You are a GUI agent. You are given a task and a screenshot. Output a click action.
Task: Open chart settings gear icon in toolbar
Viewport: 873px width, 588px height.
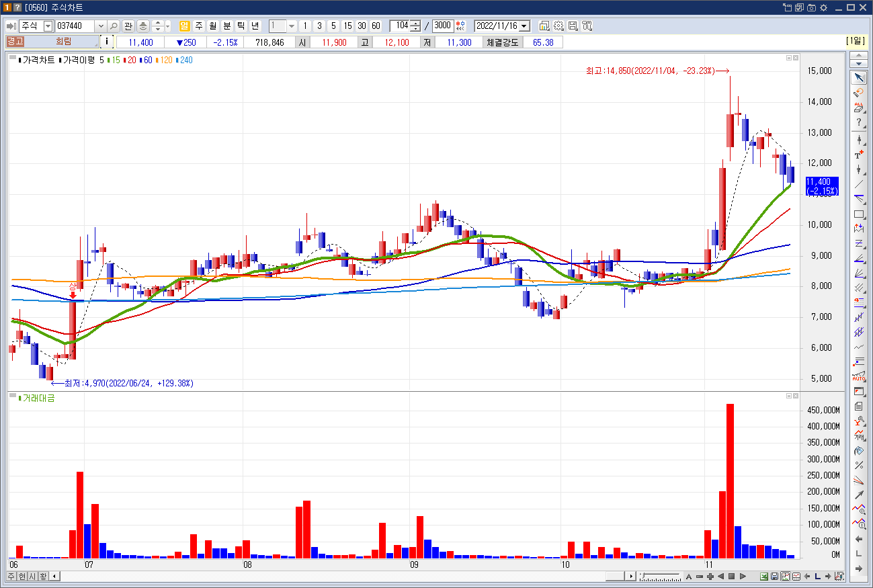tap(558, 26)
